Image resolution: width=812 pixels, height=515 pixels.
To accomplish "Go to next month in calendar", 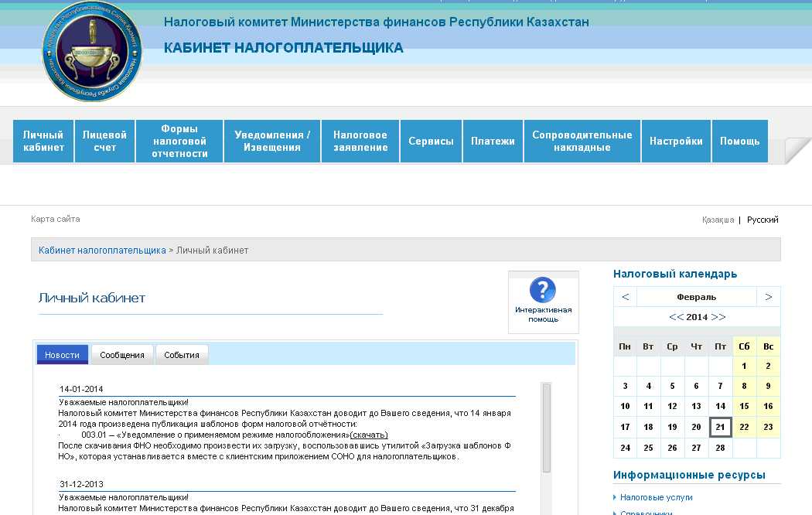I will tap(768, 297).
